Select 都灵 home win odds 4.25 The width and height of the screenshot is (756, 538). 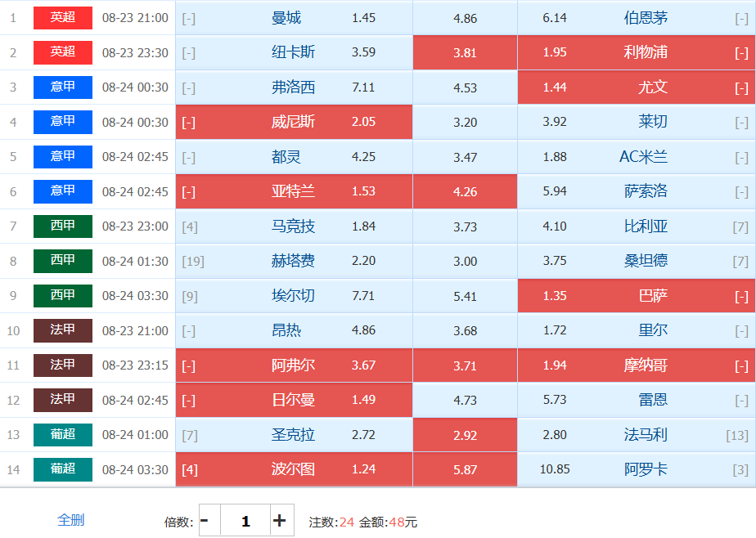tap(294, 156)
